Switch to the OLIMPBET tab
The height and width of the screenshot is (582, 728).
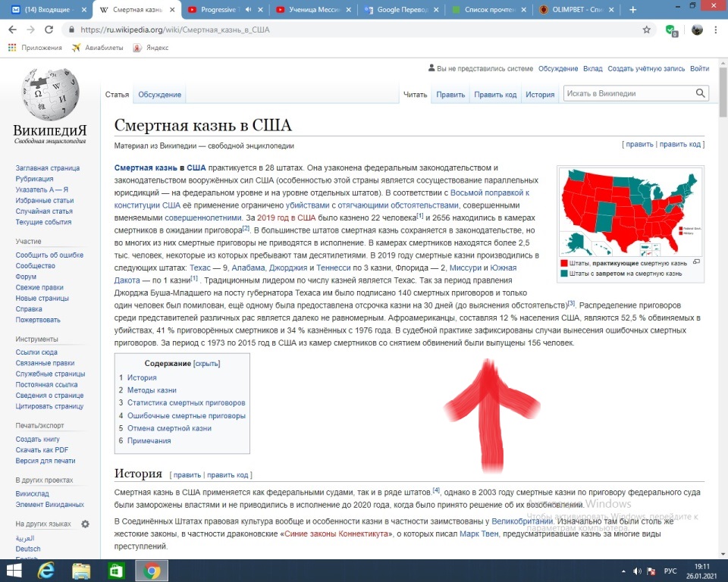[x=577, y=9]
